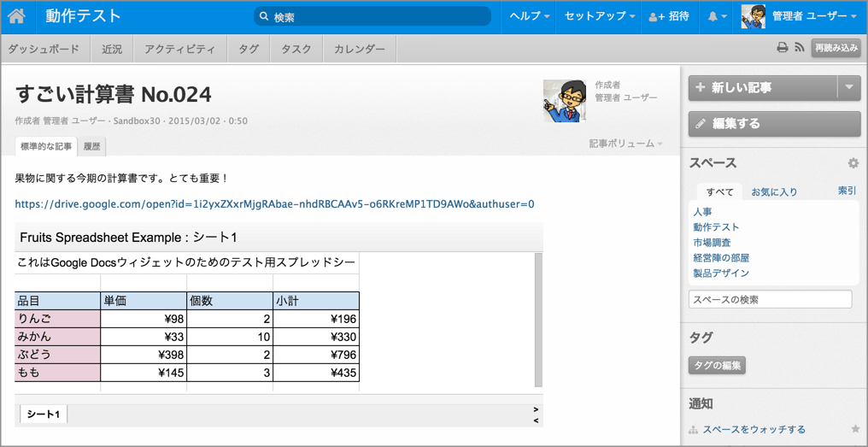Open the 製品デザイン space
Viewport: 868px width, 447px height.
coord(721,273)
